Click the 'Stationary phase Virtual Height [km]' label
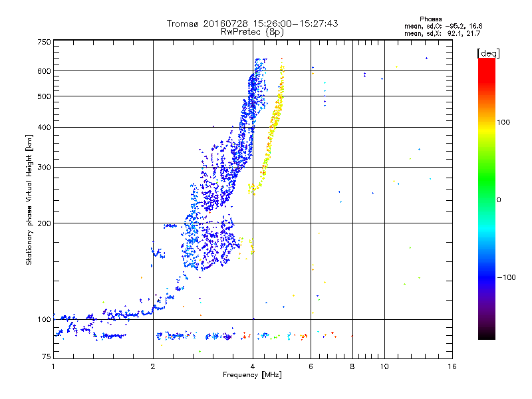 point(29,199)
